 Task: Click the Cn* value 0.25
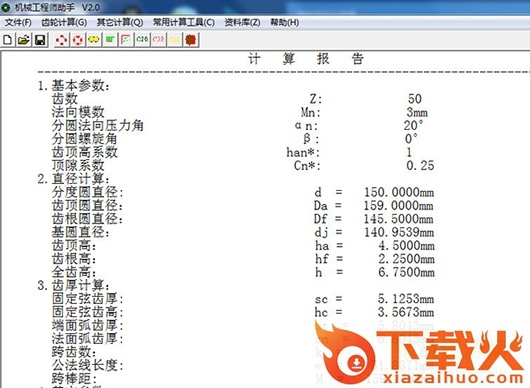click(x=420, y=165)
